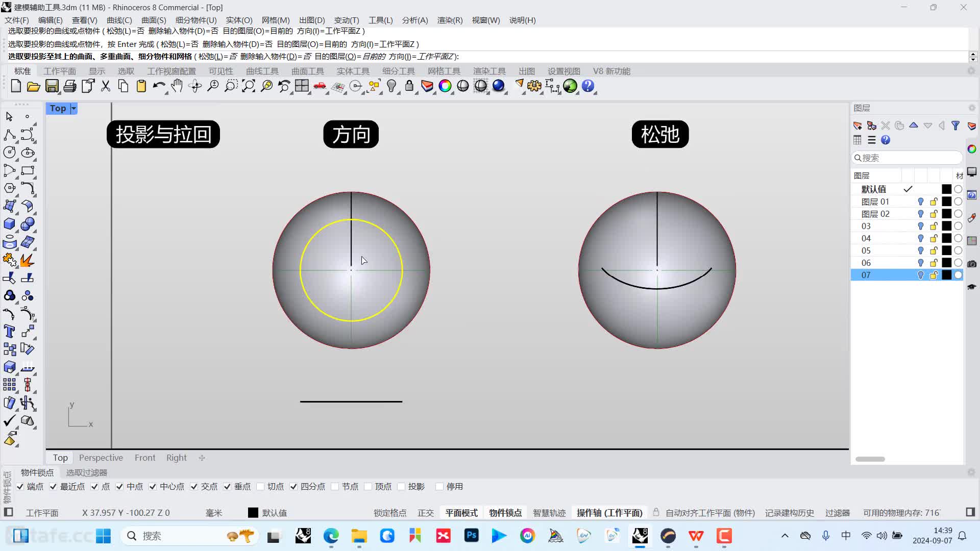980x551 pixels.
Task: Select the Box solid tool in the sidebar
Action: pyautogui.click(x=9, y=224)
